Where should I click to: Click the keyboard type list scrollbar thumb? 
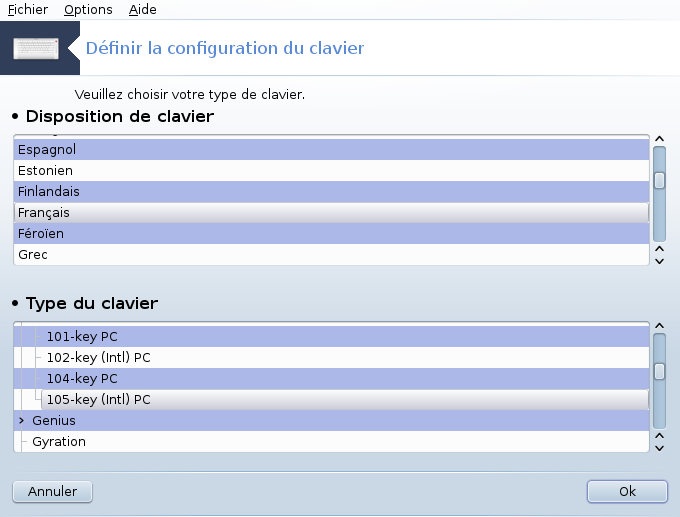coord(660,371)
